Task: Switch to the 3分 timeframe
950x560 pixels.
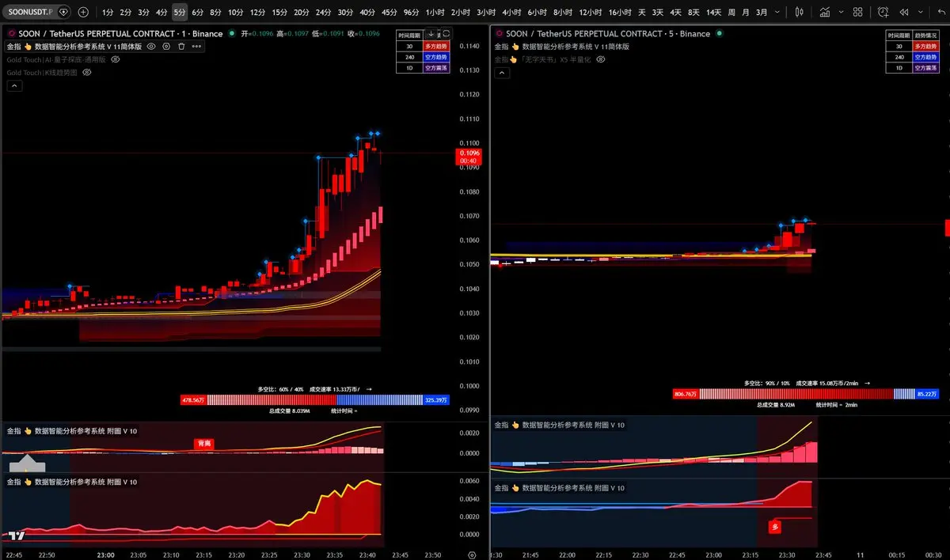Action: pyautogui.click(x=143, y=12)
